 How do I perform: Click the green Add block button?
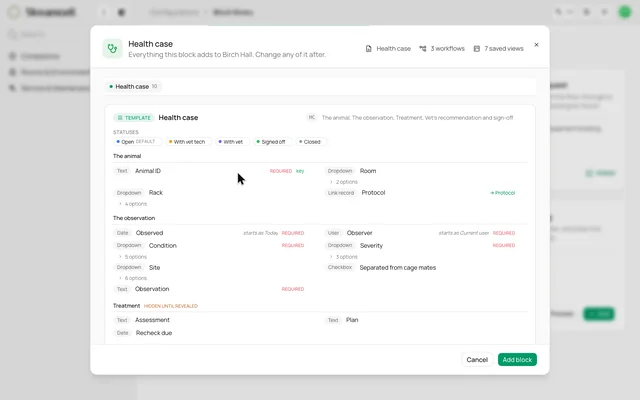517,360
